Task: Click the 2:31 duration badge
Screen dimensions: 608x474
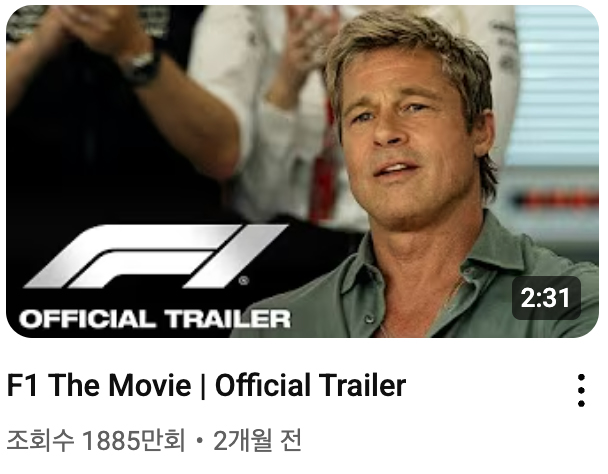Action: click(x=546, y=298)
